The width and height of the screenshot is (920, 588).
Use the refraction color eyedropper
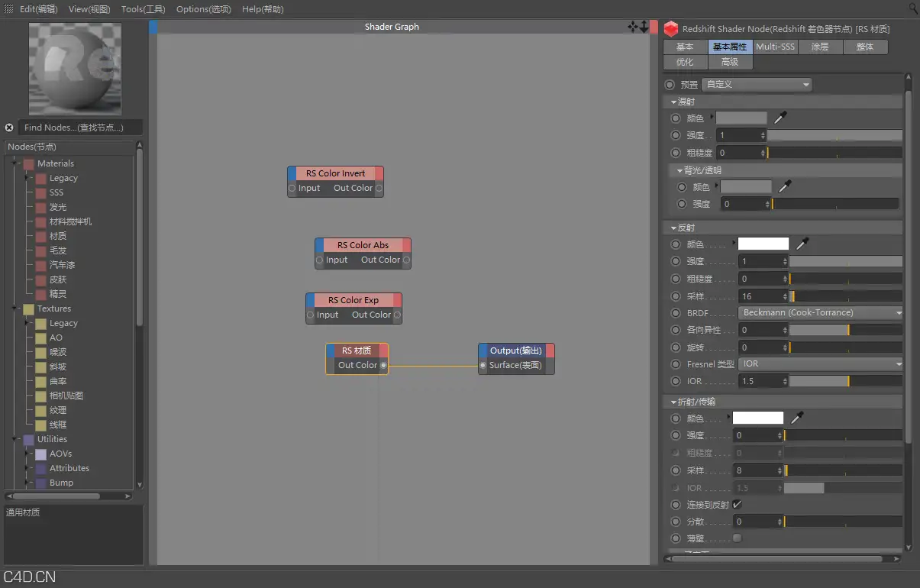tap(797, 418)
